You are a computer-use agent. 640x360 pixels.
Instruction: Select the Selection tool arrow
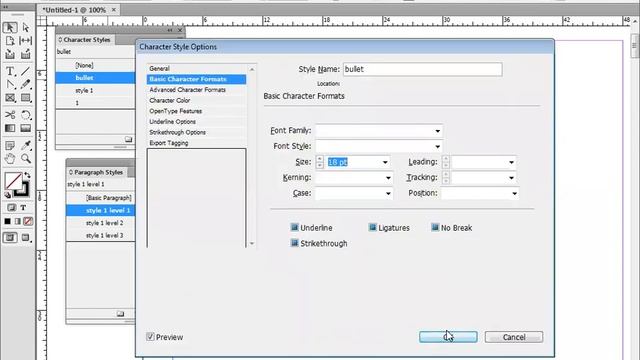tap(10, 27)
